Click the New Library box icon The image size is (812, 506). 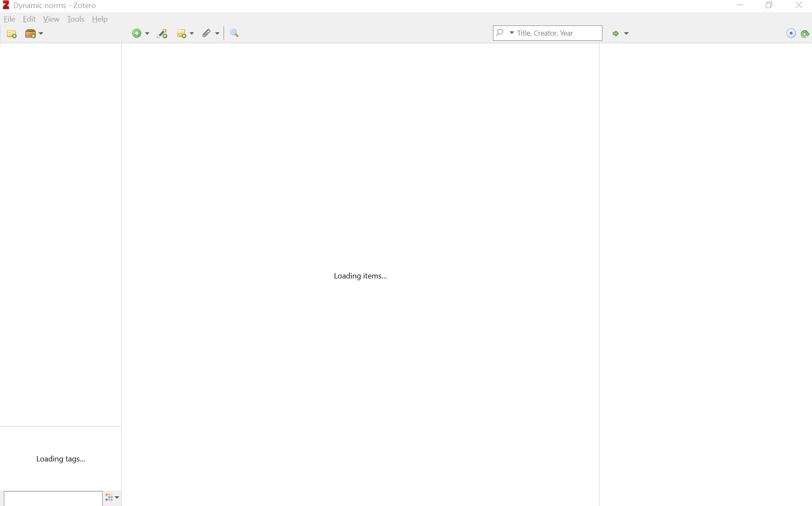tap(31, 34)
